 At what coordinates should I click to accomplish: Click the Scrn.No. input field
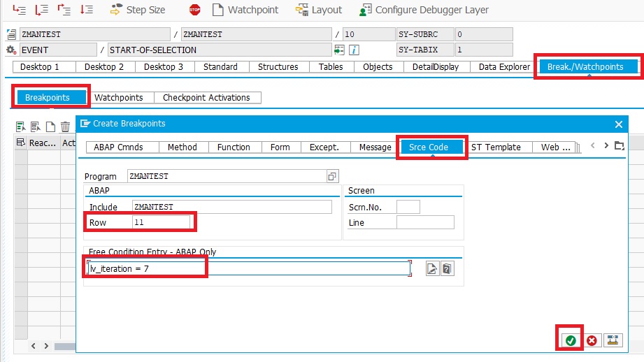tap(408, 207)
